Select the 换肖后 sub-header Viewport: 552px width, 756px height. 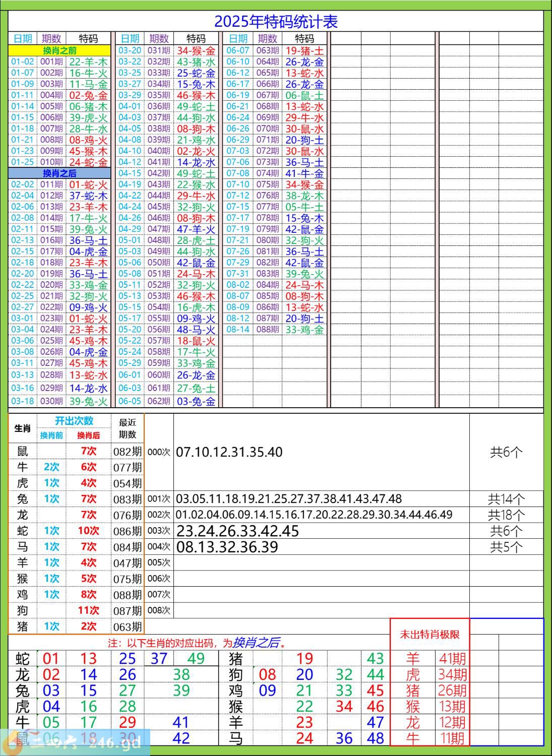point(88,435)
